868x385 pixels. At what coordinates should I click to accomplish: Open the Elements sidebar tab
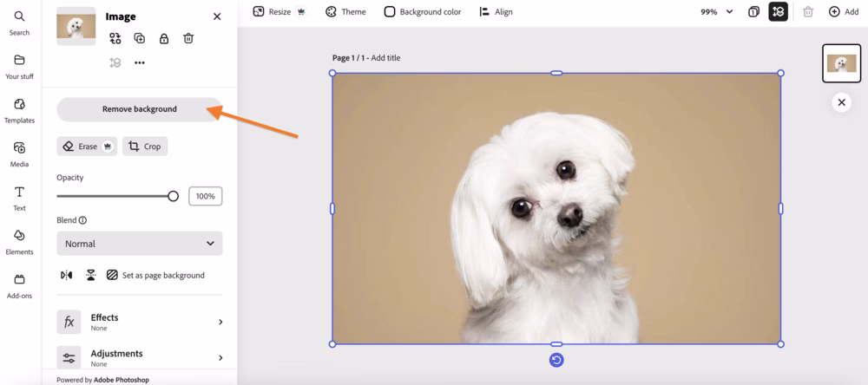tap(19, 242)
